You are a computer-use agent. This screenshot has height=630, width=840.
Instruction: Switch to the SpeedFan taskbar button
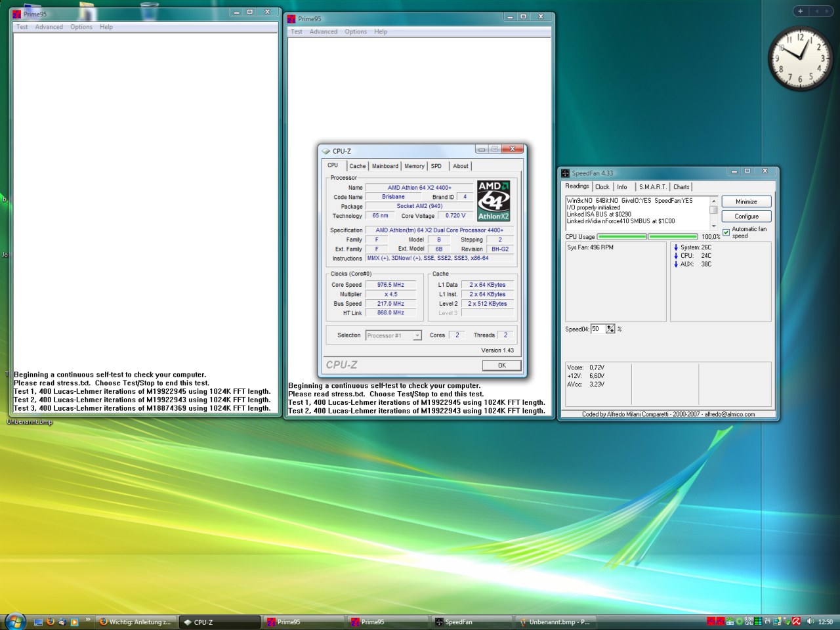471,621
